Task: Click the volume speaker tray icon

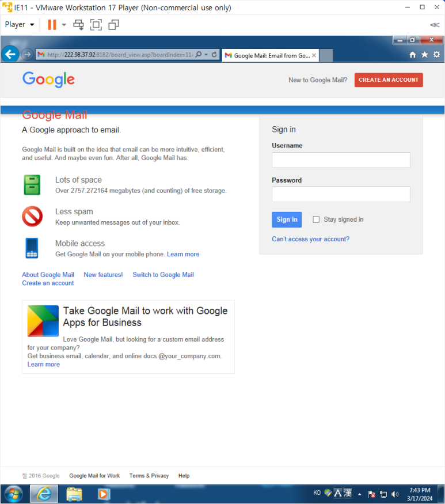Action: click(395, 494)
